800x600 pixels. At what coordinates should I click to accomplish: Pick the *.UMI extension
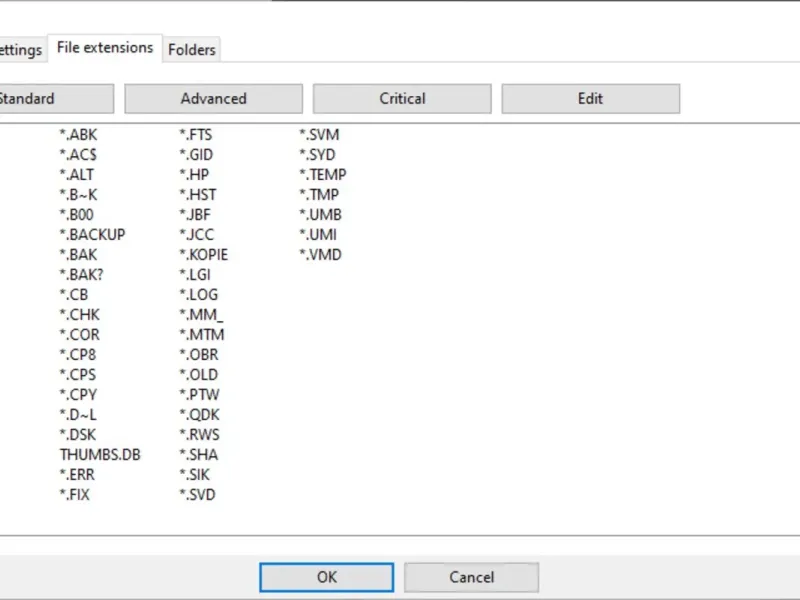pos(318,235)
